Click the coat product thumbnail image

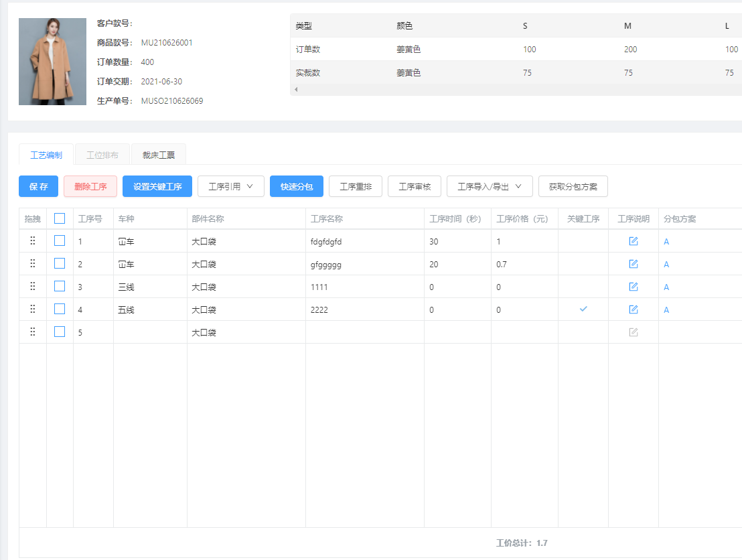(x=52, y=62)
